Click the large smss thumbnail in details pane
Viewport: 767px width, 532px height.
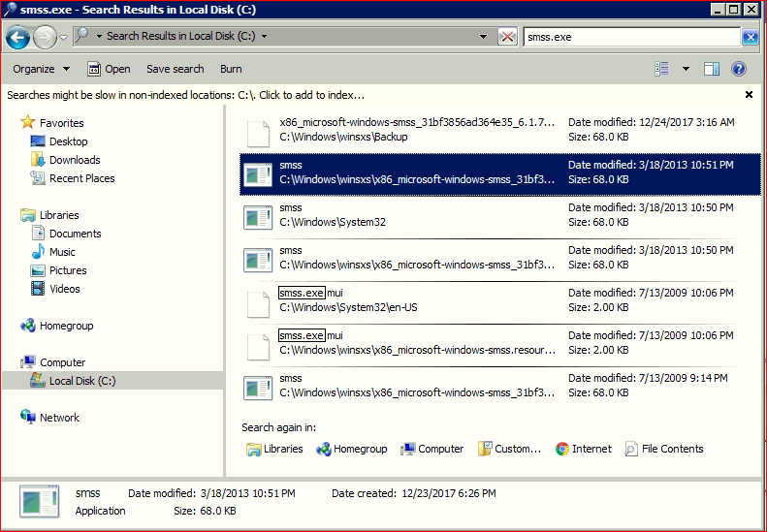(40, 502)
